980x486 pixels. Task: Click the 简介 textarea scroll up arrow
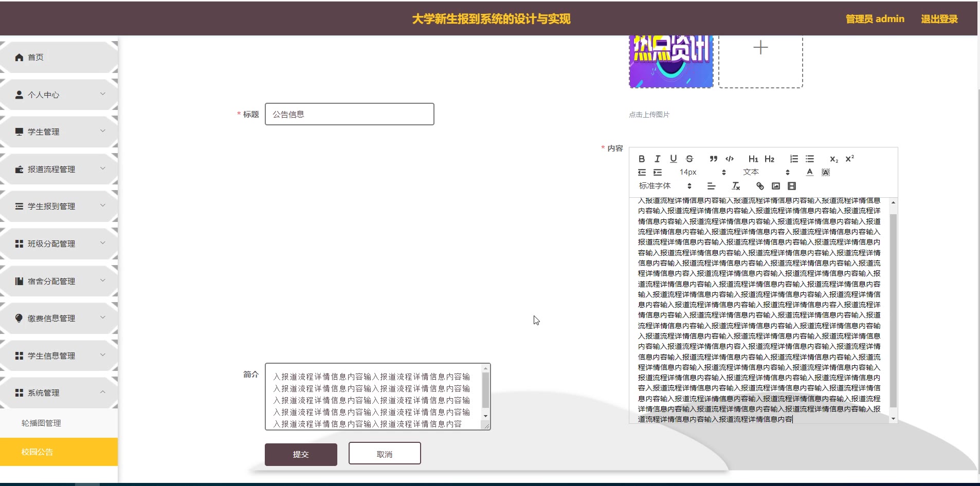485,368
